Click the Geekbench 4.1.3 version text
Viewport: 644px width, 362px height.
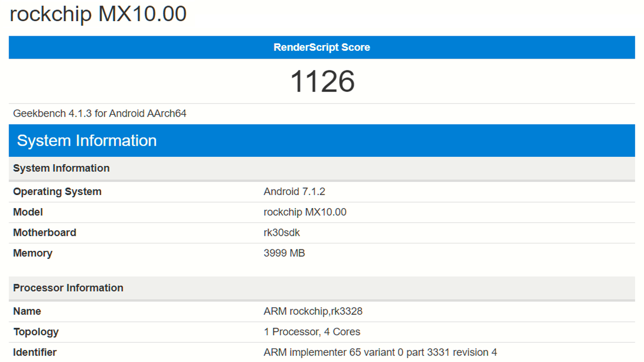100,114
